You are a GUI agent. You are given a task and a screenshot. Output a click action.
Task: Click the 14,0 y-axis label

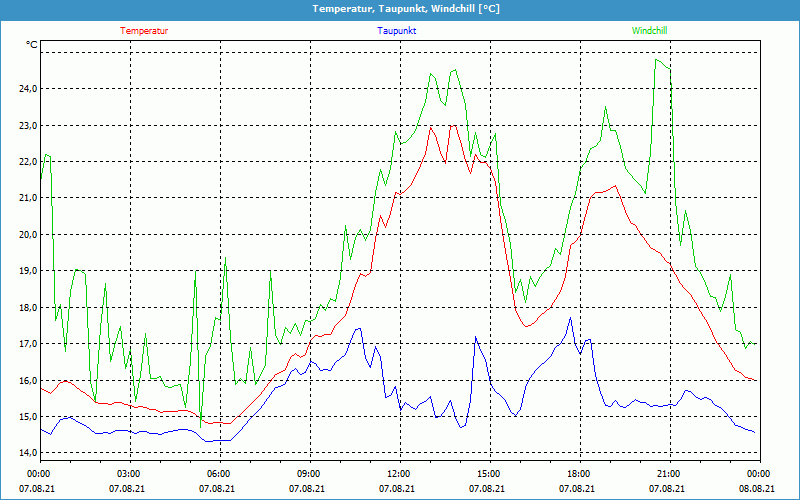pos(29,453)
